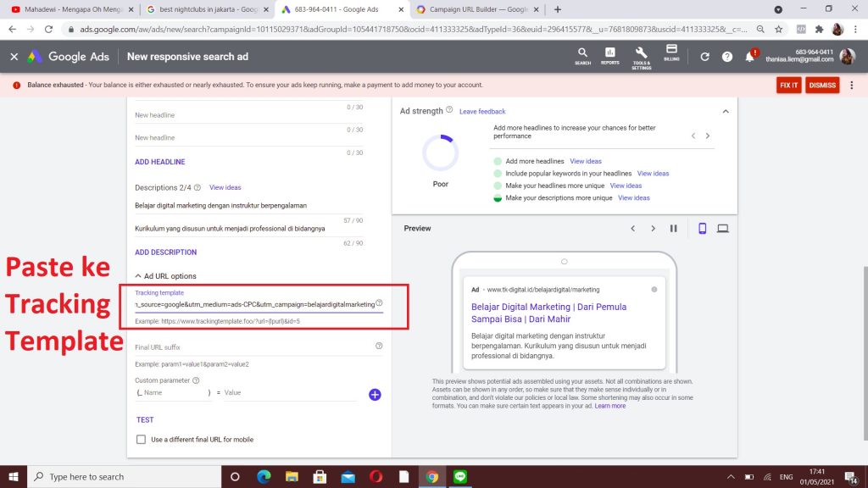The image size is (868, 488).
Task: Collapse the Ad strength panel
Action: point(725,111)
